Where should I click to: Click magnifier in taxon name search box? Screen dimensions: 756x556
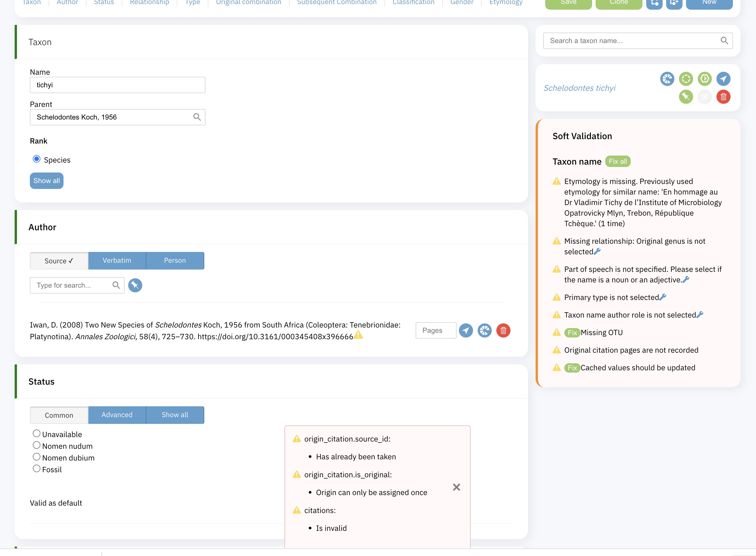724,41
